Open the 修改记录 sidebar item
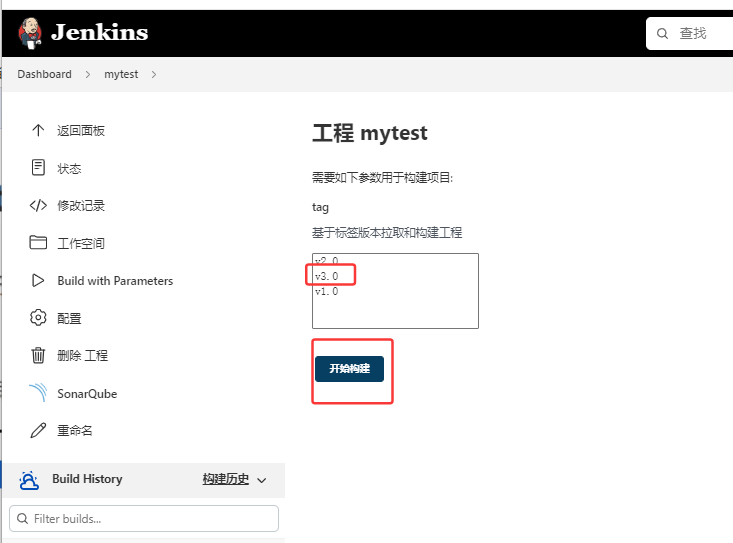Screen dimensions: 733x543 tap(81, 206)
